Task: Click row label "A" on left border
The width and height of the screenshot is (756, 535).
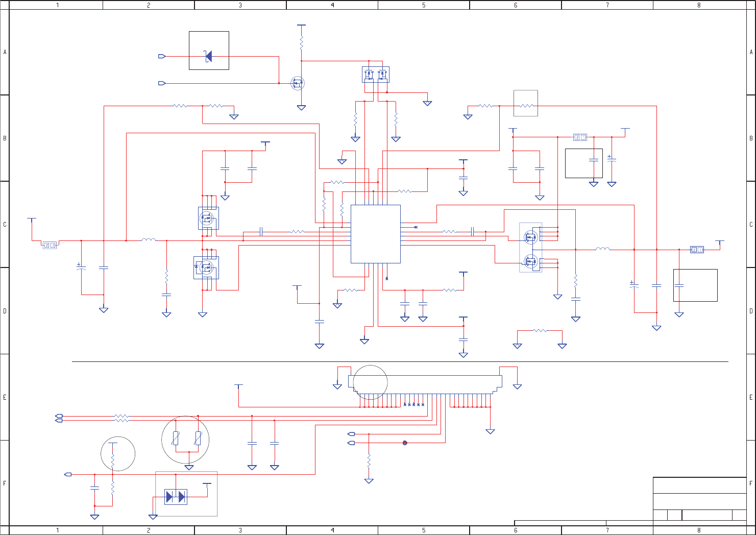Action: [x=5, y=52]
